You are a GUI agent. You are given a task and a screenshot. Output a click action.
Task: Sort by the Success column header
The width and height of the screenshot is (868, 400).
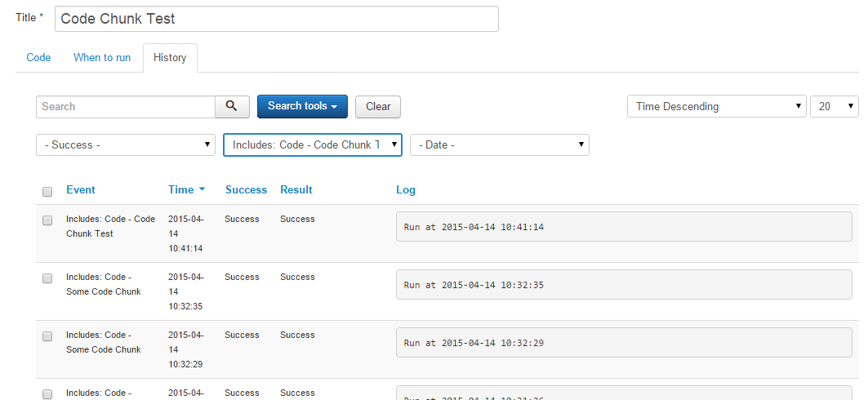click(247, 189)
